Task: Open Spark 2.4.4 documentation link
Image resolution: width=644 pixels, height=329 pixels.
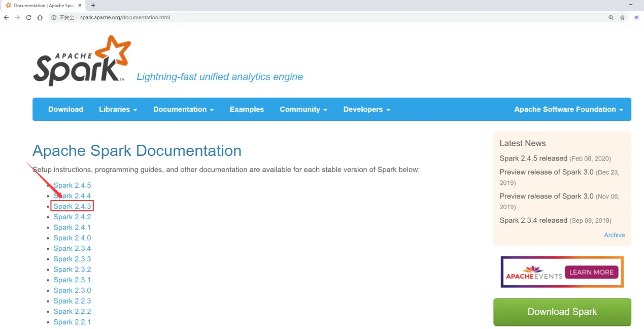Action: point(72,196)
